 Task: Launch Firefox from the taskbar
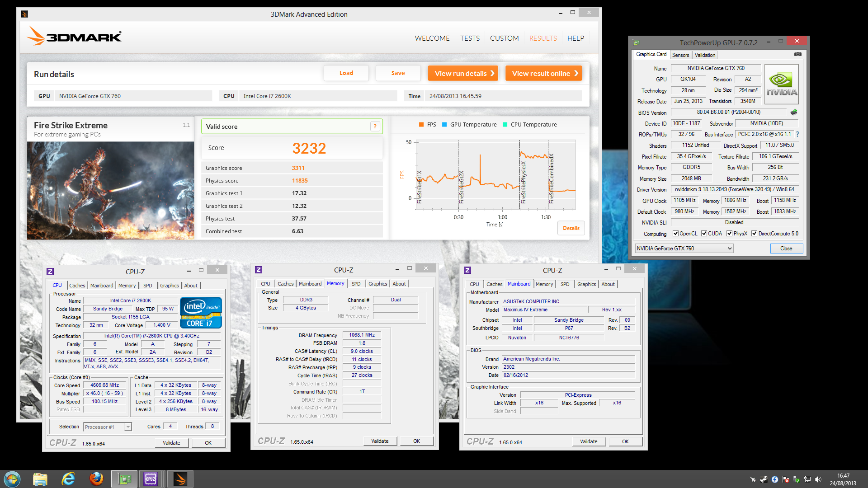pos(96,479)
